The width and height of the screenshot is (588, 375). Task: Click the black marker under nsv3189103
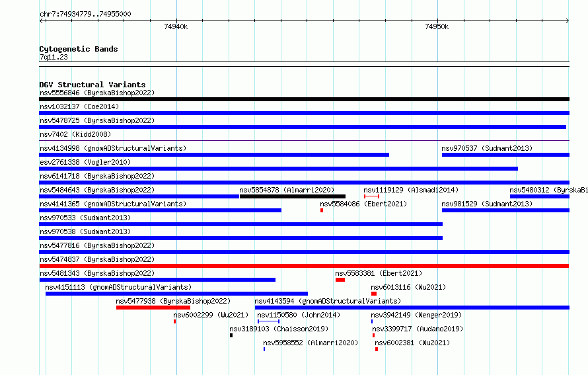click(x=231, y=335)
